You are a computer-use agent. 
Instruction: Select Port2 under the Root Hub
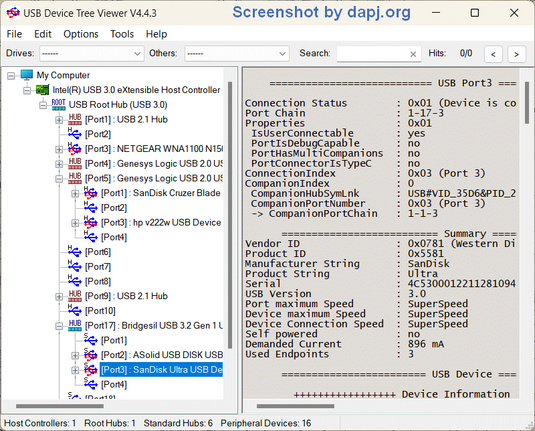98,134
